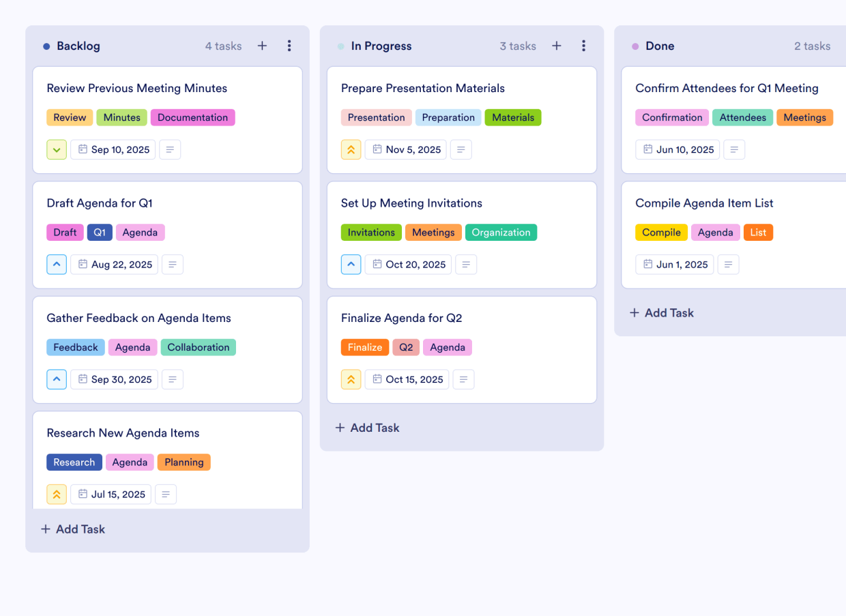Screen dimensions: 846x616
Task: Click Add Task under Done column
Action: coord(661,313)
